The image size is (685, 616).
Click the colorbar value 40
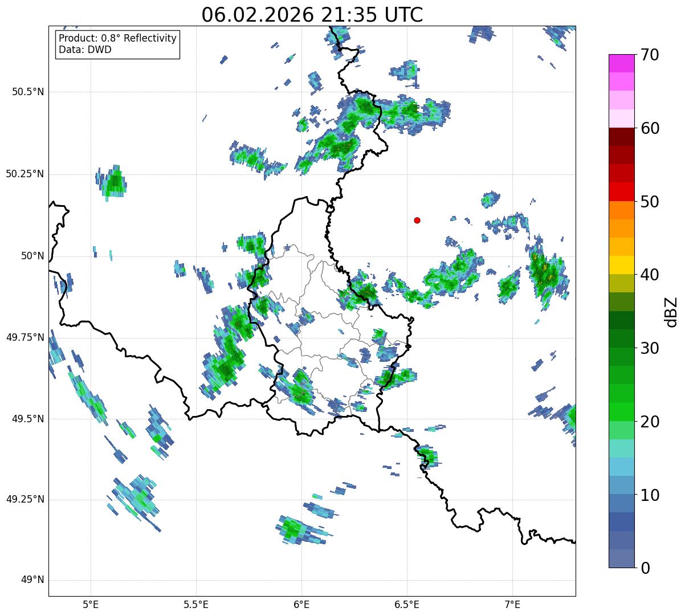click(x=649, y=275)
